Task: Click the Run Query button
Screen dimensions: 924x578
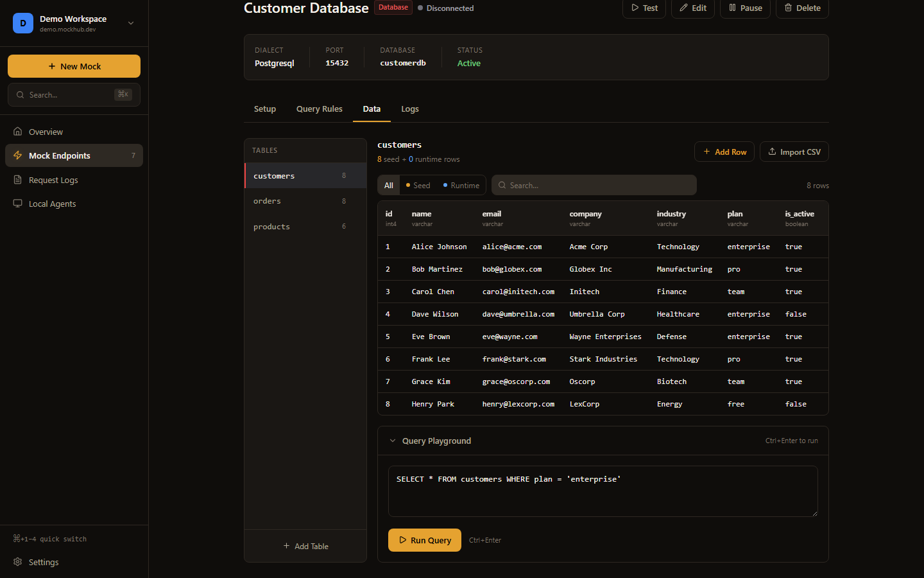Action: (424, 540)
